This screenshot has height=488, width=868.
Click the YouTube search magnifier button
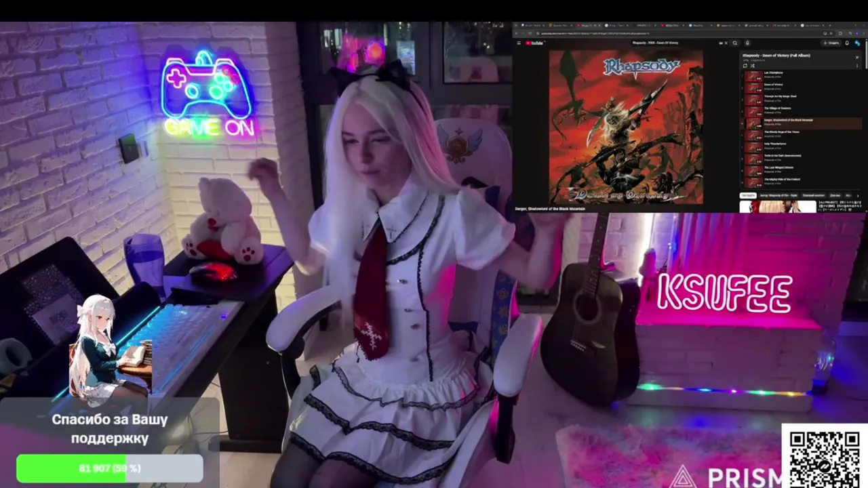point(734,43)
